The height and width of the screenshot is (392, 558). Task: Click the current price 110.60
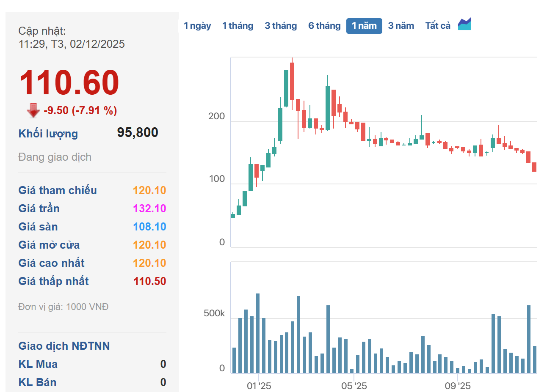pyautogui.click(x=69, y=82)
